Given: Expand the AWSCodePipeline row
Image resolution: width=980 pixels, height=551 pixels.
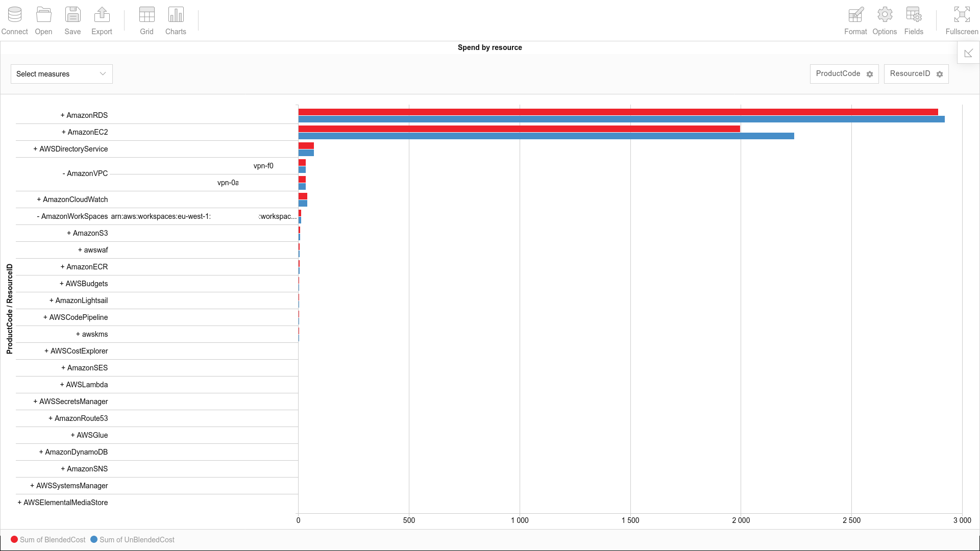Looking at the screenshot, I should pyautogui.click(x=76, y=317).
